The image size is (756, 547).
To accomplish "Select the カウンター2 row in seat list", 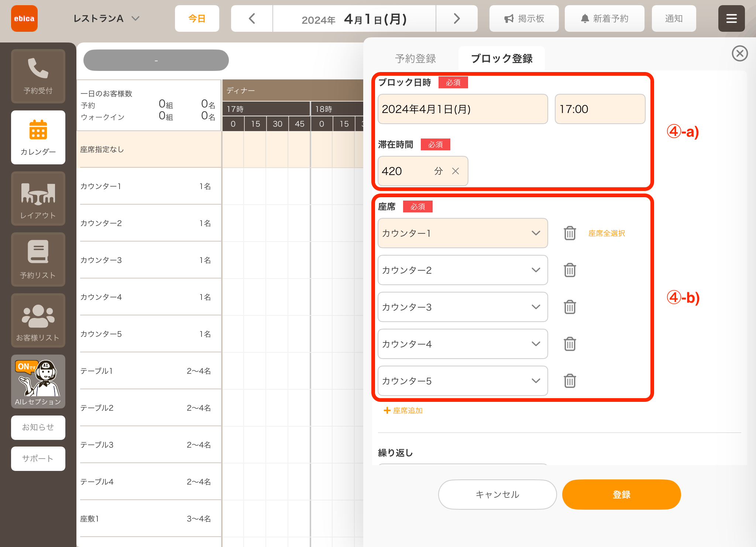I will click(x=149, y=223).
